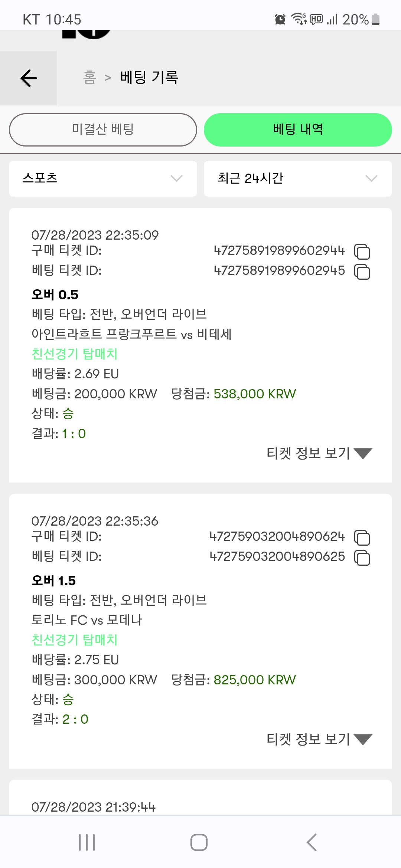Copy betting ticket ID ending 890625

pyautogui.click(x=362, y=558)
